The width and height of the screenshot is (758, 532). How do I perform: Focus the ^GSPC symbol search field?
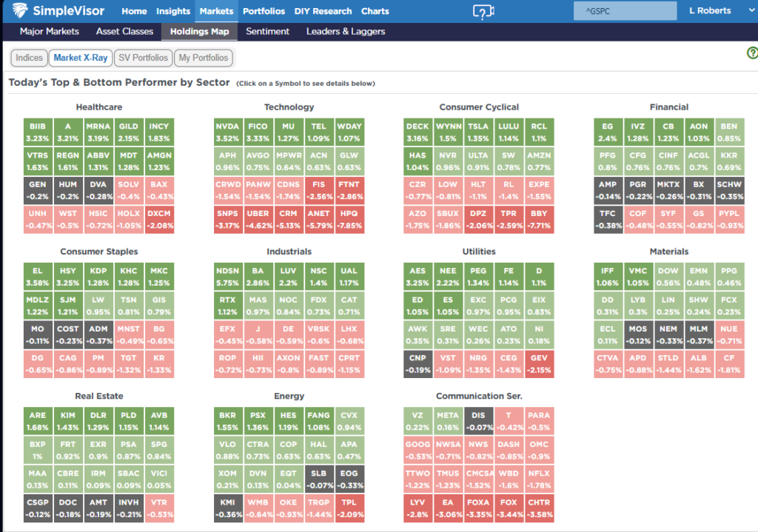[625, 11]
